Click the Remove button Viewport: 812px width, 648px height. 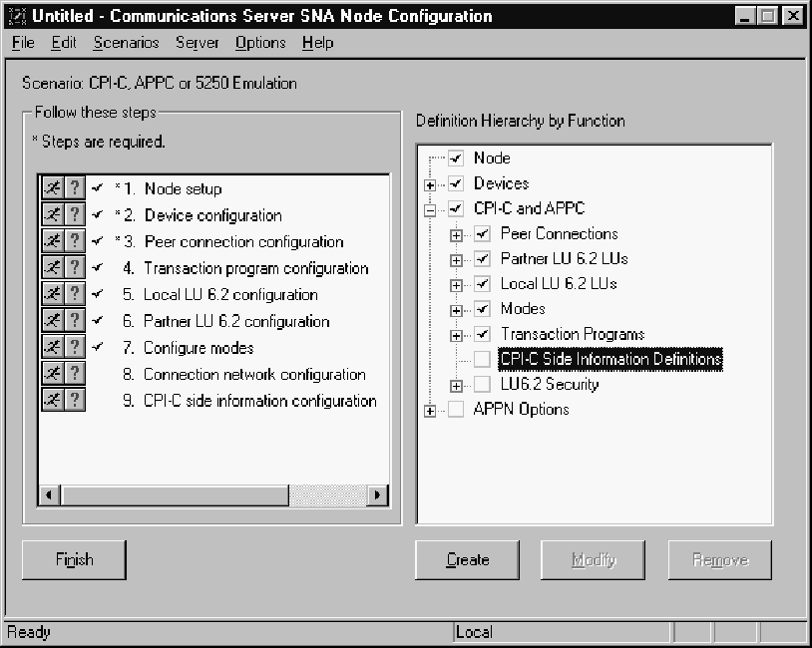(x=720, y=560)
